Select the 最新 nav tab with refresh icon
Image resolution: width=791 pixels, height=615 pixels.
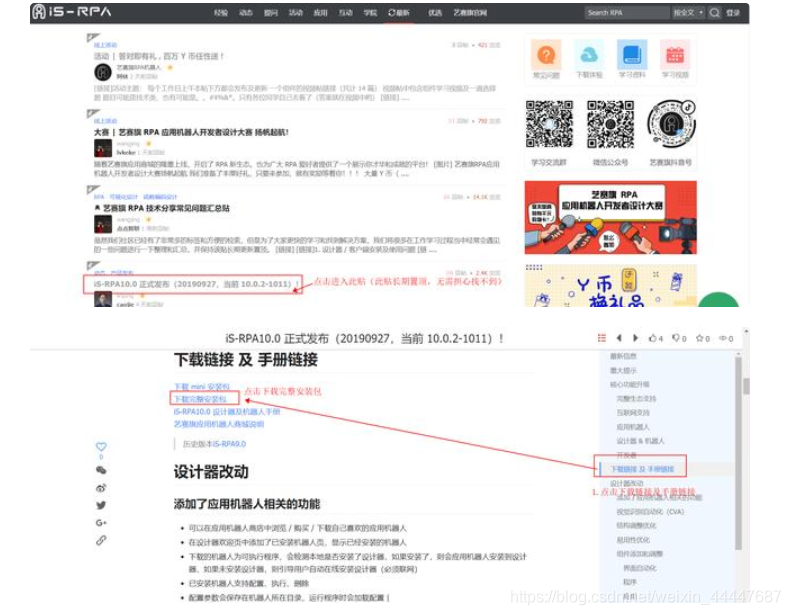[399, 13]
